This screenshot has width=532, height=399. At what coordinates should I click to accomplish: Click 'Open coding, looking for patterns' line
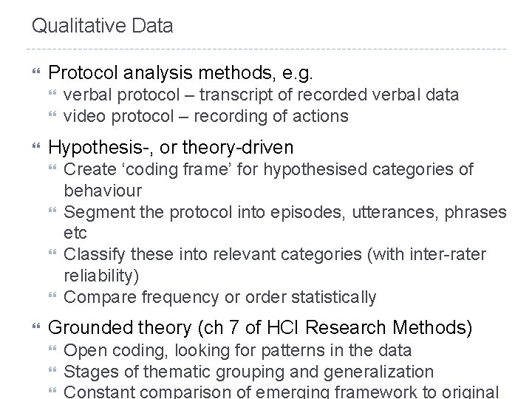(x=237, y=350)
